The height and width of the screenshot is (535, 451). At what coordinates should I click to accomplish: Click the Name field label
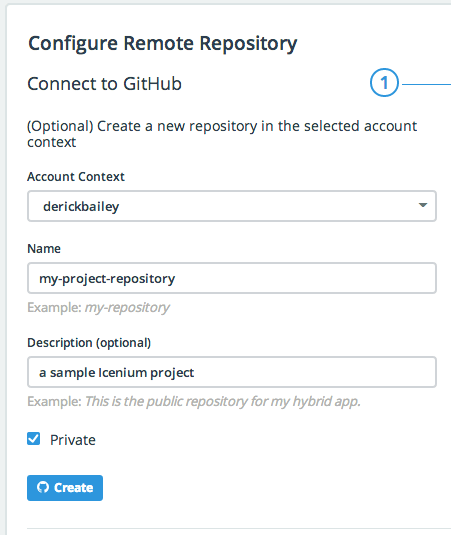click(44, 248)
